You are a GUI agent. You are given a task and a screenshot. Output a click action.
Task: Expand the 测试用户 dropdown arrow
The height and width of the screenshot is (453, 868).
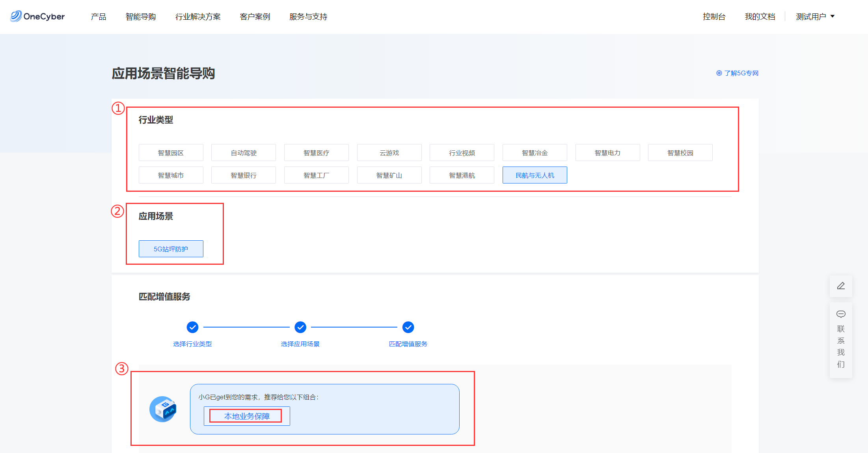pyautogui.click(x=833, y=17)
